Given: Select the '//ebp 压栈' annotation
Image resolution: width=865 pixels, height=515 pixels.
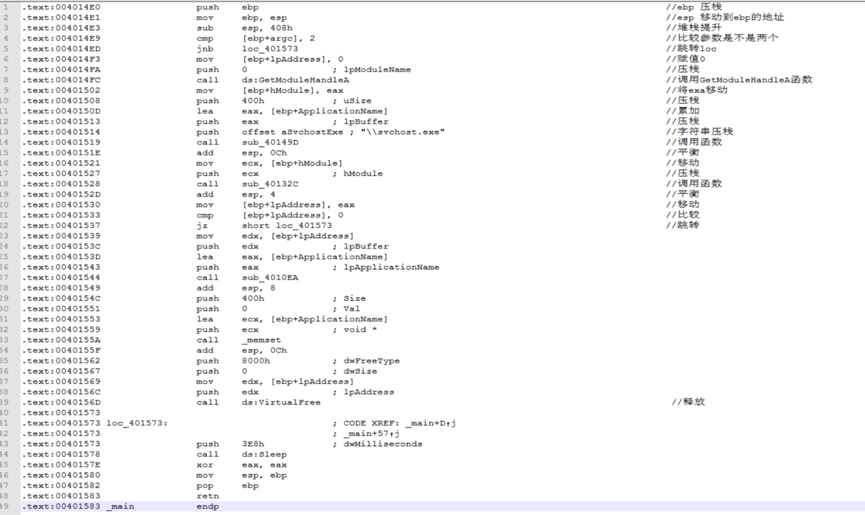Looking at the screenshot, I should coord(693,7).
